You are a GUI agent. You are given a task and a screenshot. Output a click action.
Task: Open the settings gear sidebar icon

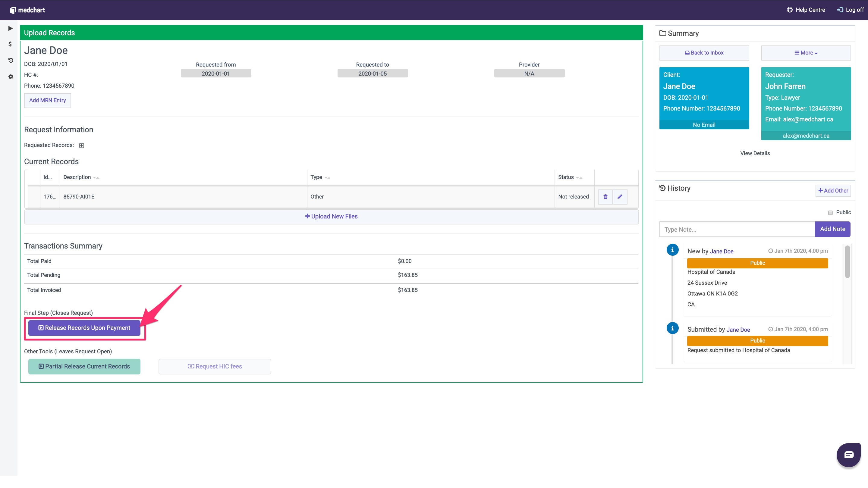(x=11, y=77)
